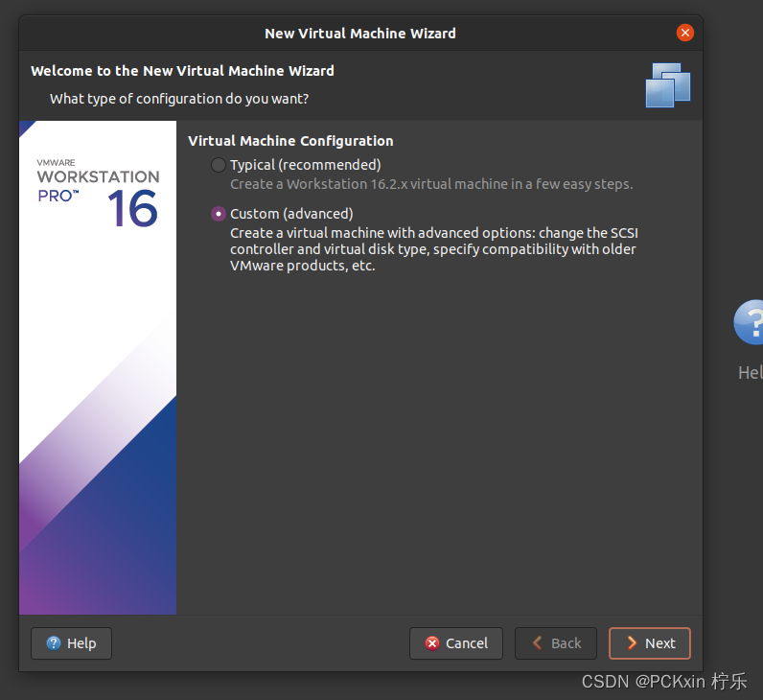Screen dimensions: 763x700
Task: Cancel the New Virtual Machine Wizard
Action: (456, 643)
